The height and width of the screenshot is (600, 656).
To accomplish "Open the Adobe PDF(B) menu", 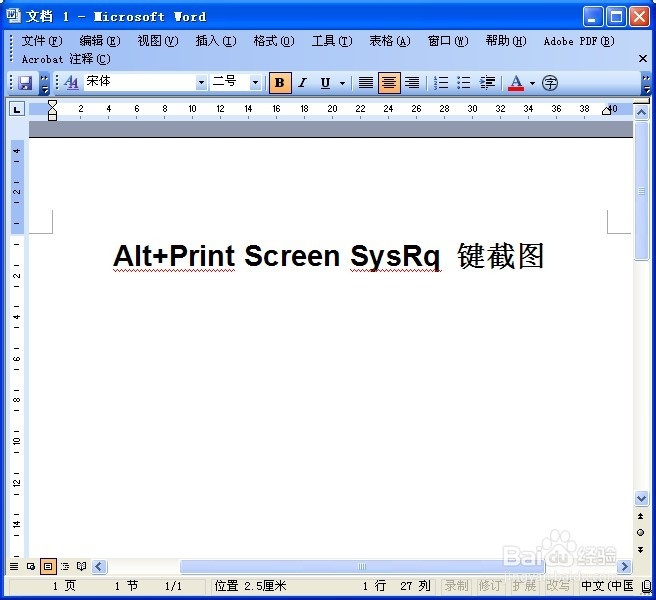I will tap(579, 41).
